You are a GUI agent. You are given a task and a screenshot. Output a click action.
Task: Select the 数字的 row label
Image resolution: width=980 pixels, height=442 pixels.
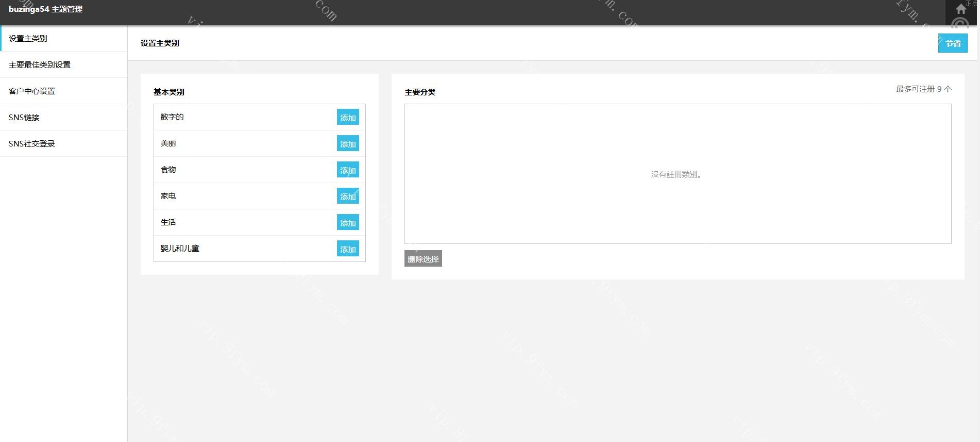coord(172,117)
